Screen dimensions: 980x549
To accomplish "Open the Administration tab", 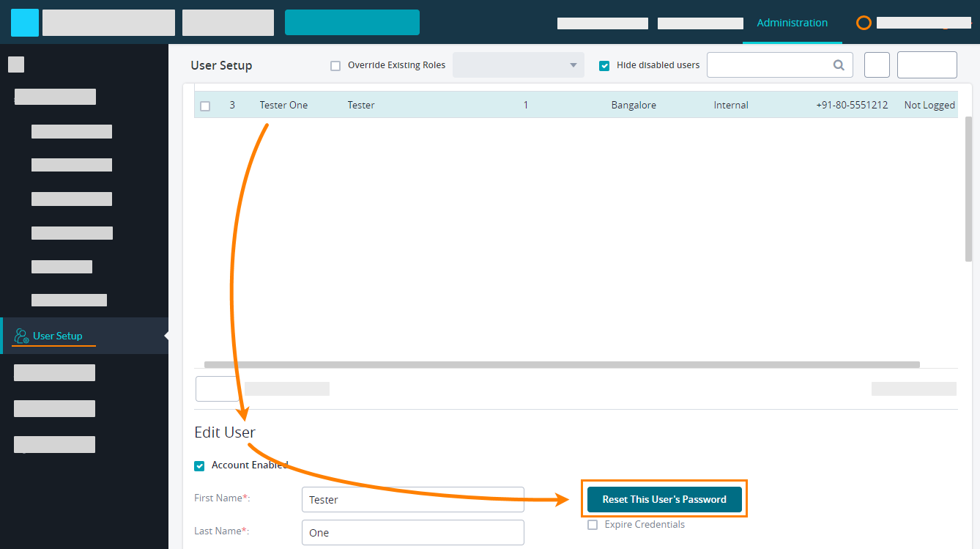I will [x=792, y=23].
